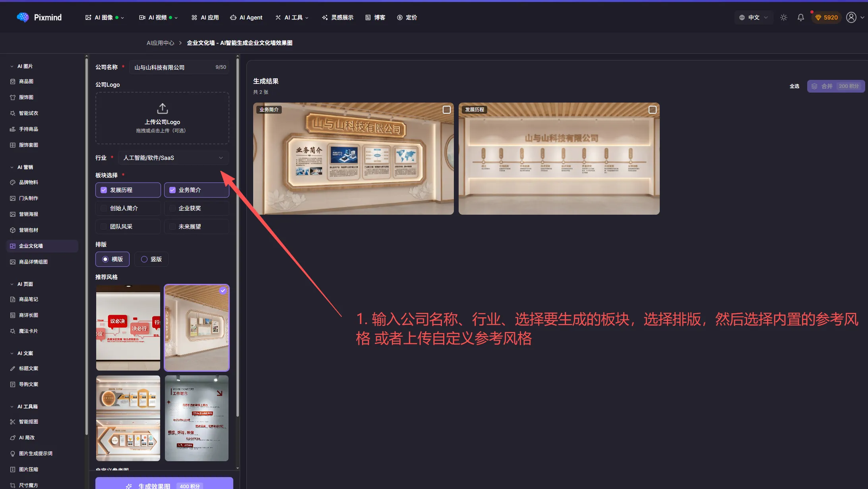Uncheck the 业务简介 block checkbox
The image size is (868, 489).
(172, 190)
